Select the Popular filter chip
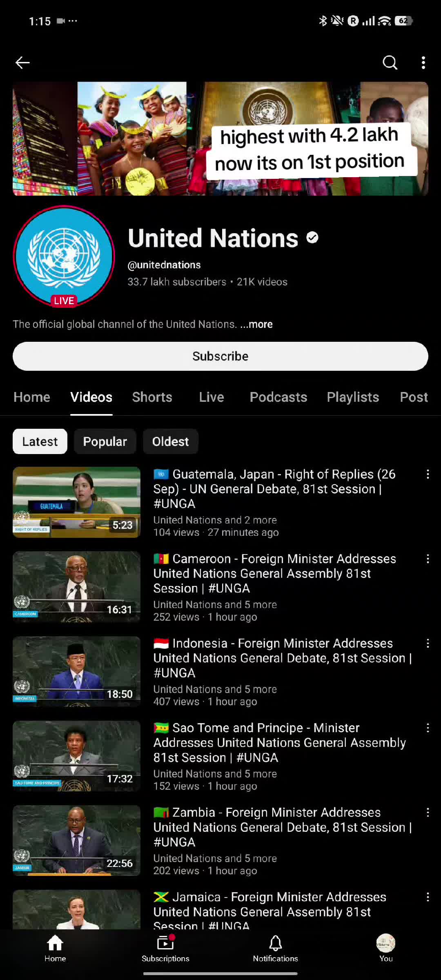This screenshot has width=441, height=980. pos(105,441)
